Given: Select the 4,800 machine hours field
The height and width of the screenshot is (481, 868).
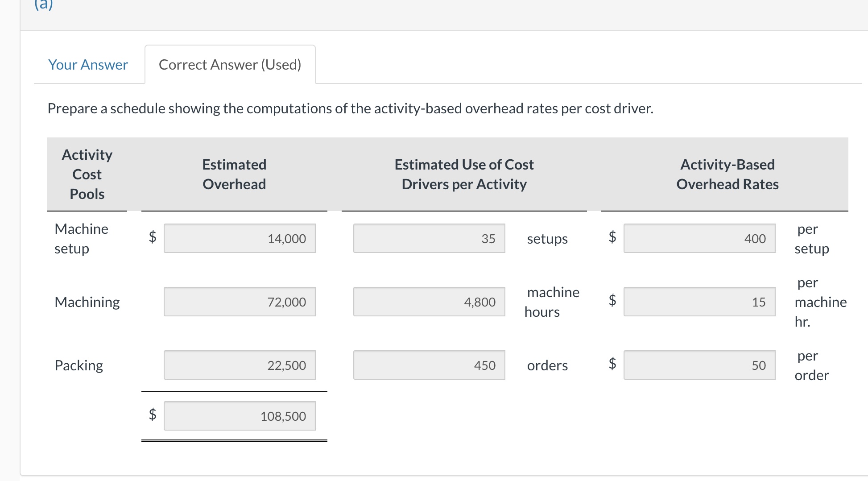Looking at the screenshot, I should (x=429, y=302).
